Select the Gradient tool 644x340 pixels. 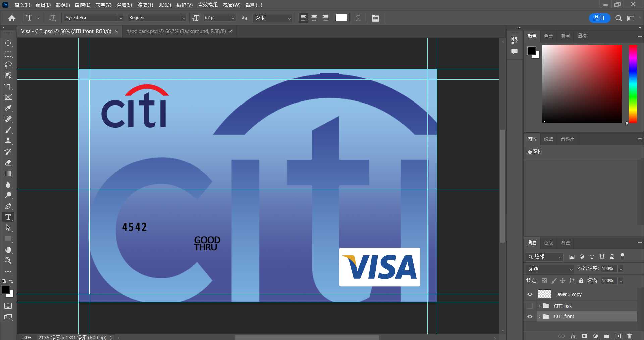(8, 174)
